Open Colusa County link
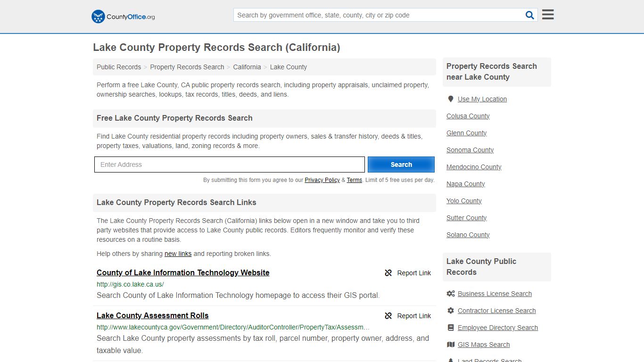Image resolution: width=644 pixels, height=362 pixels. click(x=468, y=116)
